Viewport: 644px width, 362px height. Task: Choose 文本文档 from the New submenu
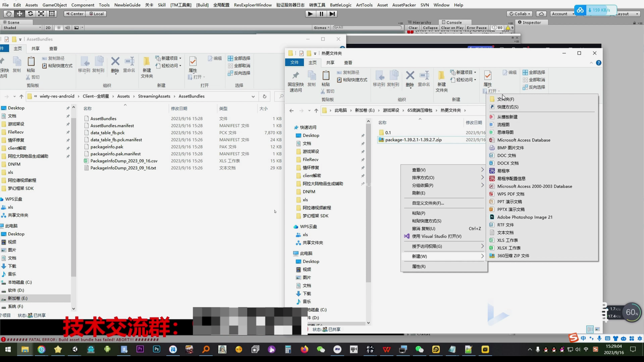click(505, 233)
